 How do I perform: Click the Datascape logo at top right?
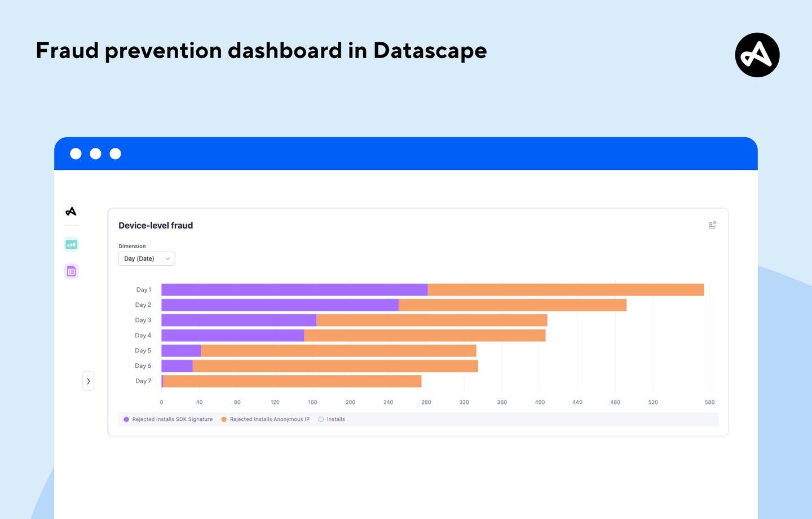click(757, 55)
